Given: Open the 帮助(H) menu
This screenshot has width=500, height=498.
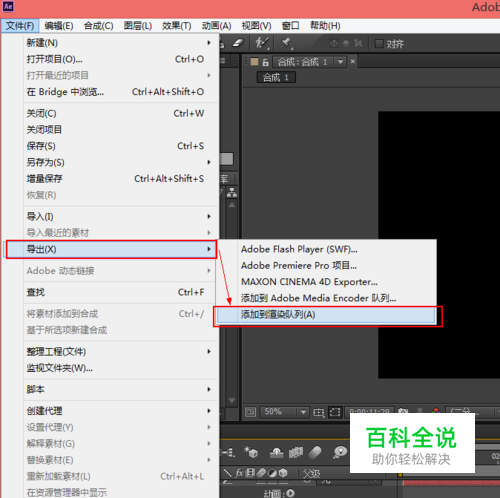Looking at the screenshot, I should click(325, 26).
